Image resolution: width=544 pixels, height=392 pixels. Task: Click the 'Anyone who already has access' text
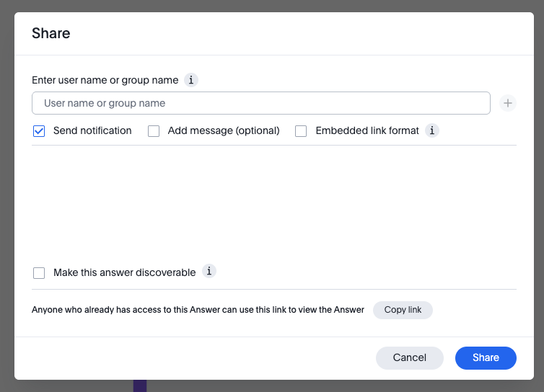coord(198,310)
